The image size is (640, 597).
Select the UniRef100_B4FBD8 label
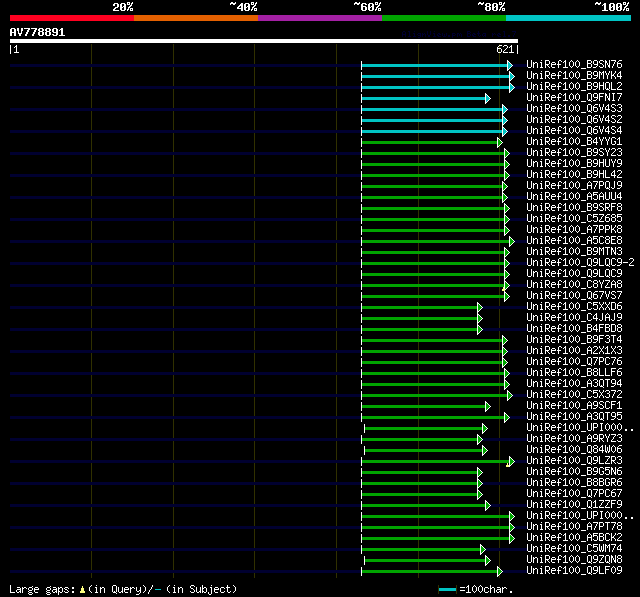pos(574,329)
